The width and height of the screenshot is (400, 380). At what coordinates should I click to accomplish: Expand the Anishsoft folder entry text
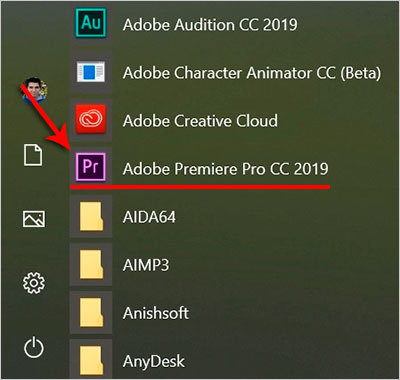[x=156, y=313]
